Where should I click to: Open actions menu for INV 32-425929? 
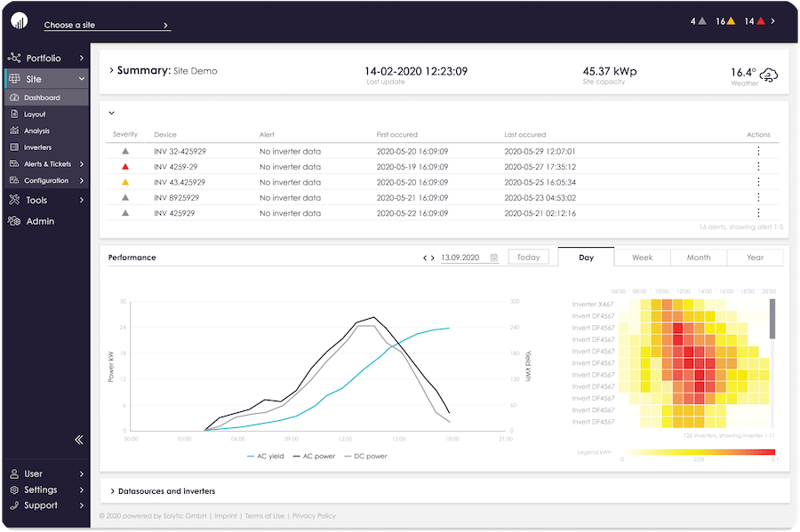759,151
